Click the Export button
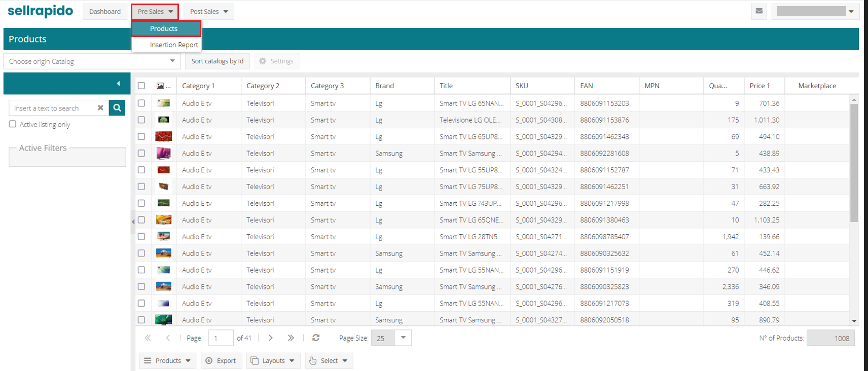The height and width of the screenshot is (371, 868). pyautogui.click(x=221, y=361)
